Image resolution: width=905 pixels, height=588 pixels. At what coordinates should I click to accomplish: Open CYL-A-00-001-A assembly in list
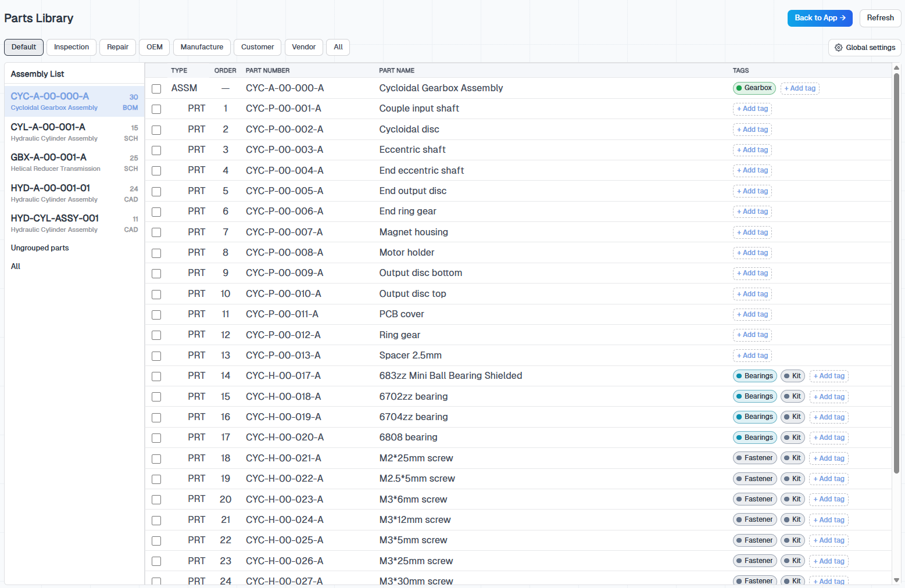point(74,132)
